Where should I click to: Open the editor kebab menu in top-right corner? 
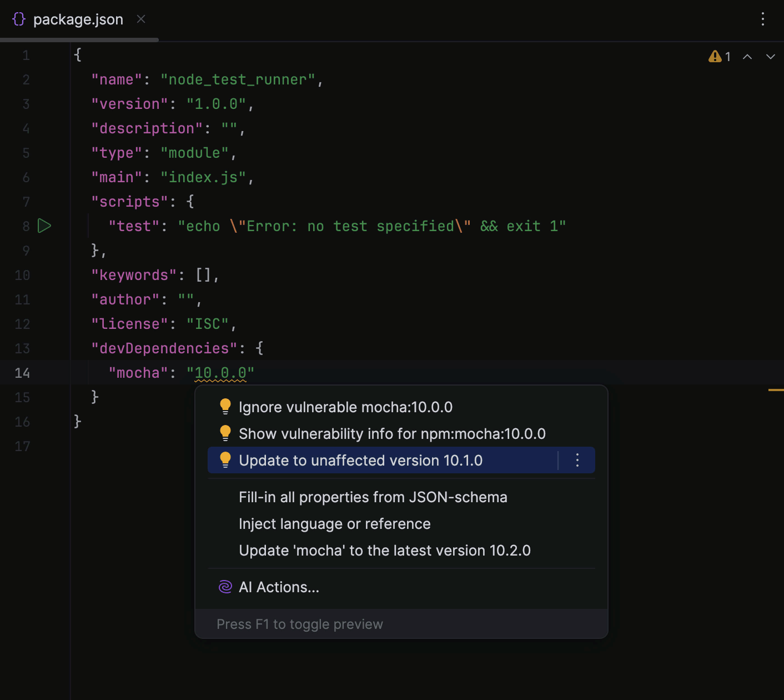[x=763, y=19]
